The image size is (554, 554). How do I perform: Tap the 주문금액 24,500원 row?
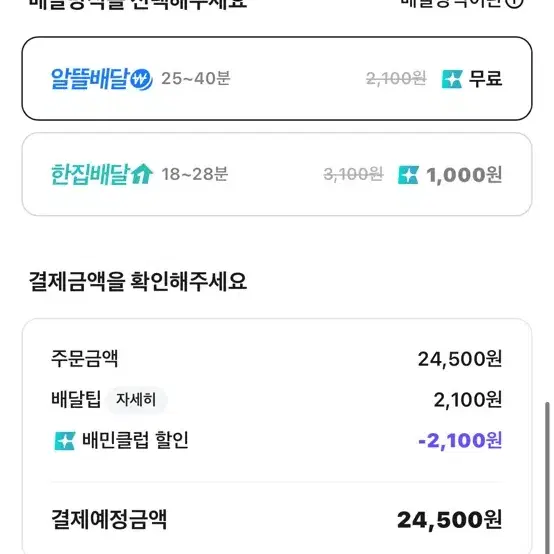277,359
